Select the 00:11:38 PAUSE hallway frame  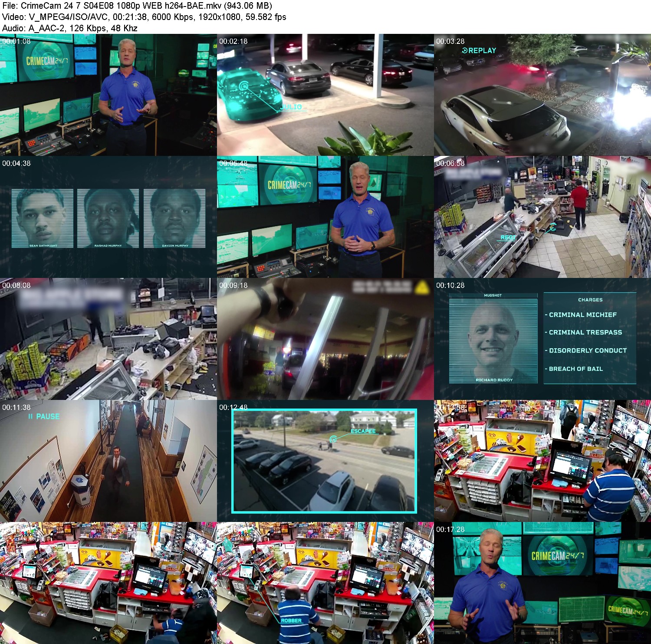coord(108,461)
